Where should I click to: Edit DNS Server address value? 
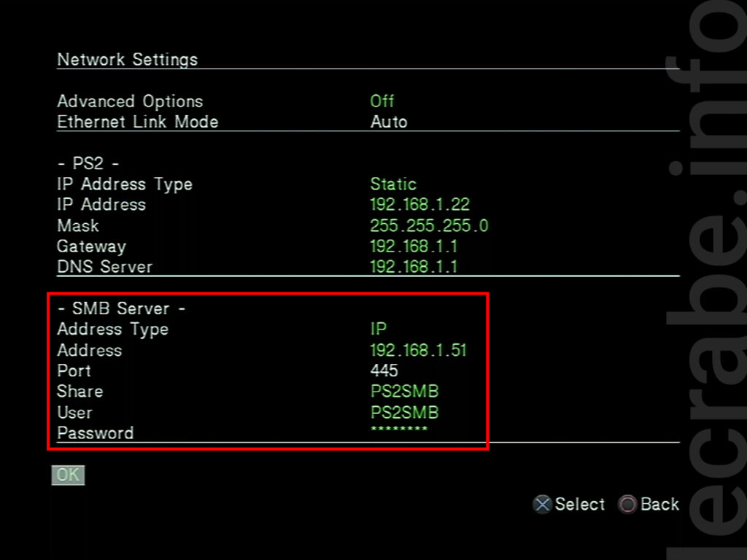tap(414, 267)
